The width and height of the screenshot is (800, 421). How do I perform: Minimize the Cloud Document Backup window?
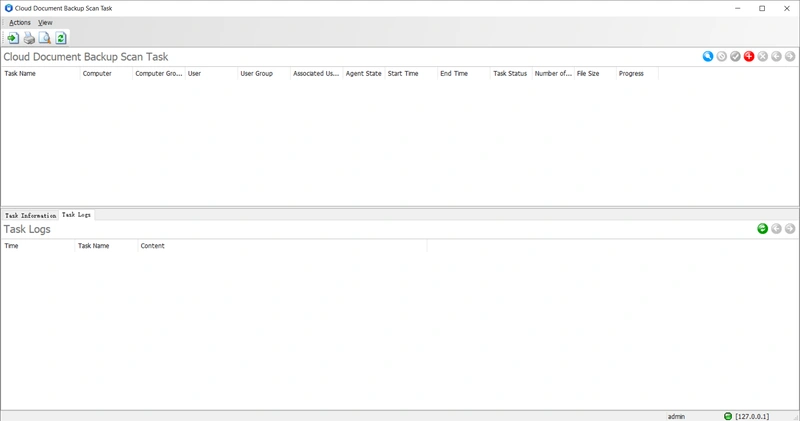coord(738,8)
